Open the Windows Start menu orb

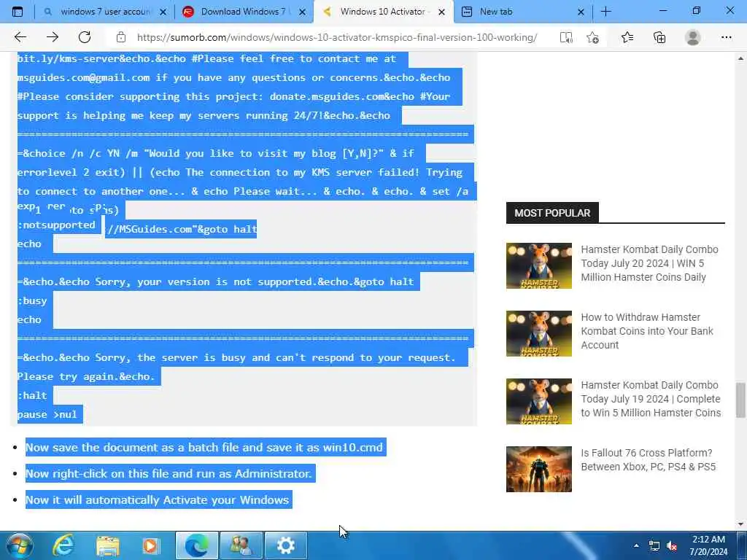tap(20, 545)
